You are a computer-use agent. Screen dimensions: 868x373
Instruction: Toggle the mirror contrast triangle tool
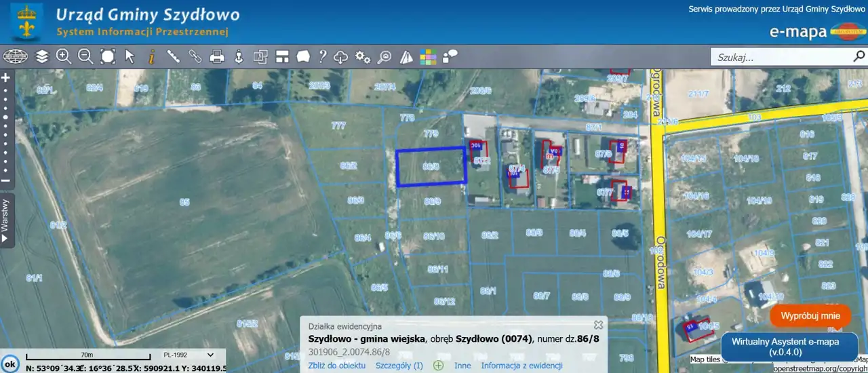[406, 56]
